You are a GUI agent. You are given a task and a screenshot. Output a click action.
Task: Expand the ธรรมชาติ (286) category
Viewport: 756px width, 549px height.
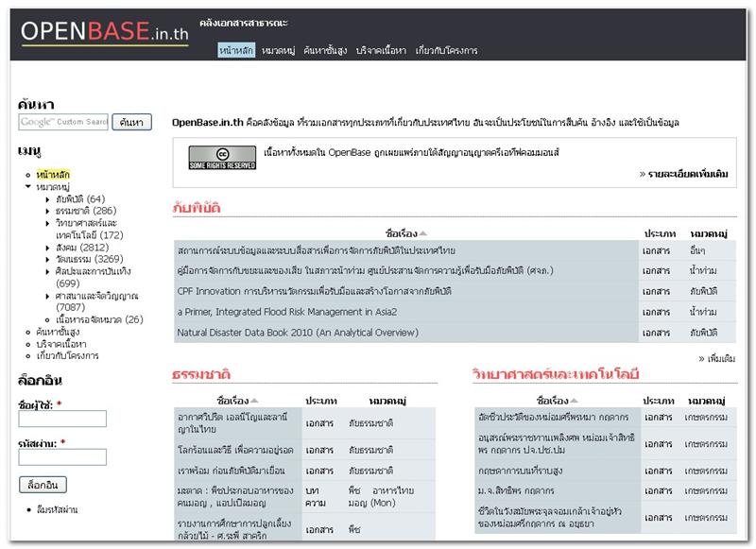(x=47, y=211)
